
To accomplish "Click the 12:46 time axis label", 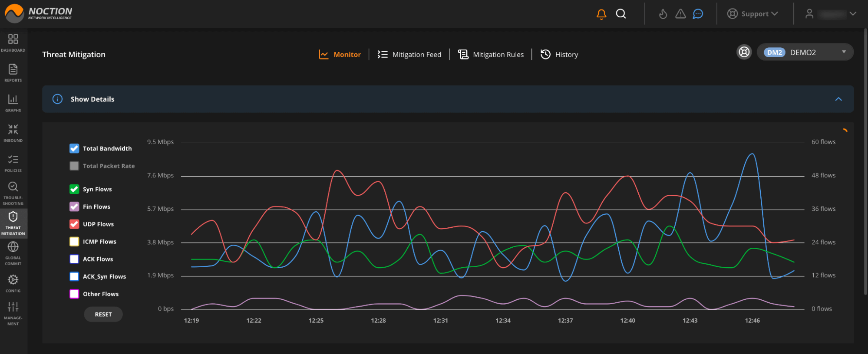I will [x=752, y=321].
